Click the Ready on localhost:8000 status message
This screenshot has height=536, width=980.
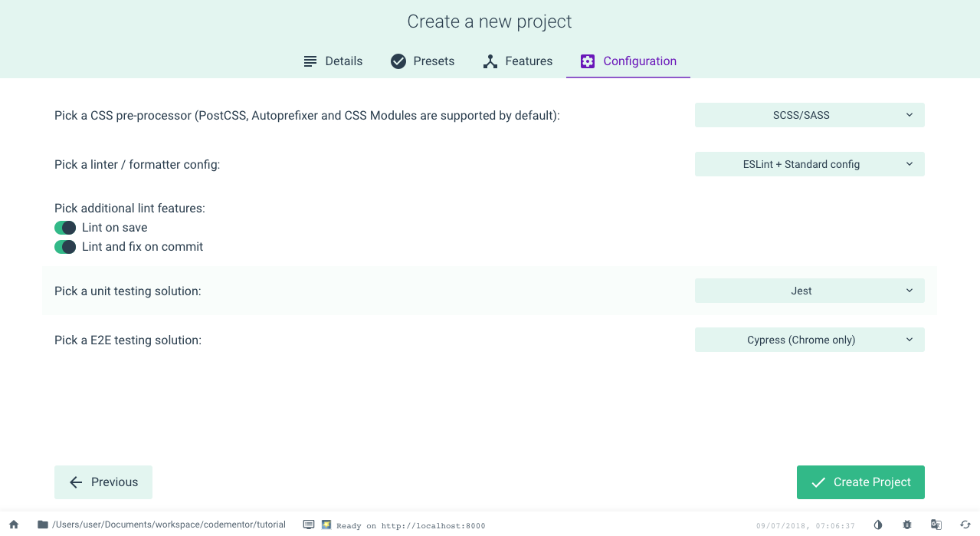411,525
